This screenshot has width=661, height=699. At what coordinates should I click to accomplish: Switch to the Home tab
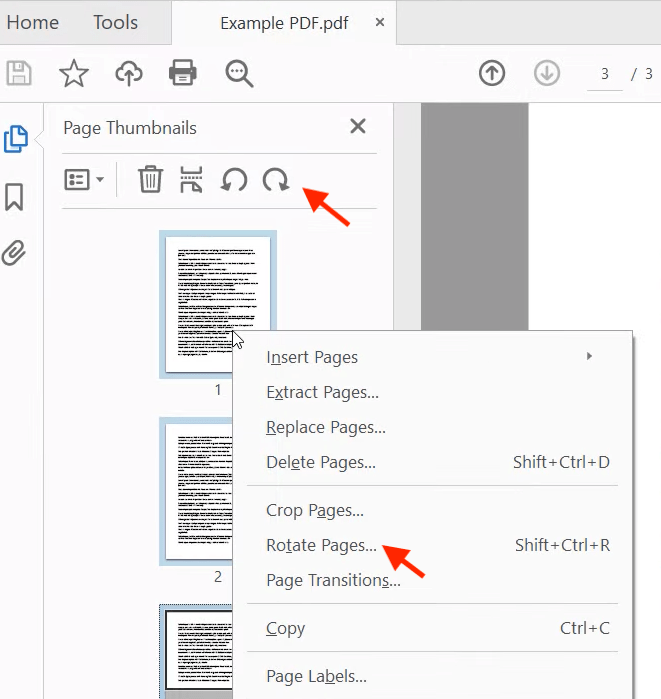(x=32, y=22)
